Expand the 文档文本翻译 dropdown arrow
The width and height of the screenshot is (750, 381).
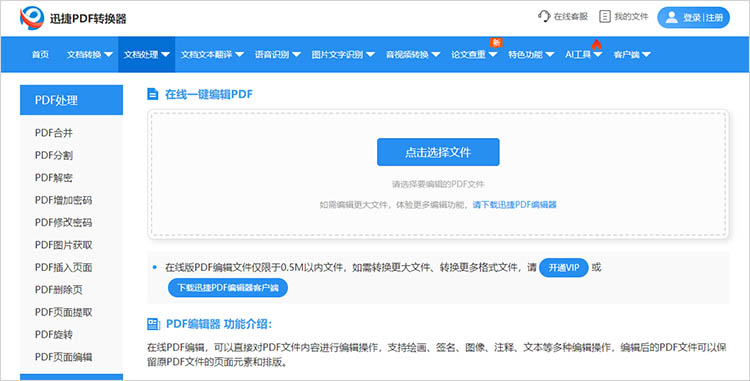(x=239, y=55)
